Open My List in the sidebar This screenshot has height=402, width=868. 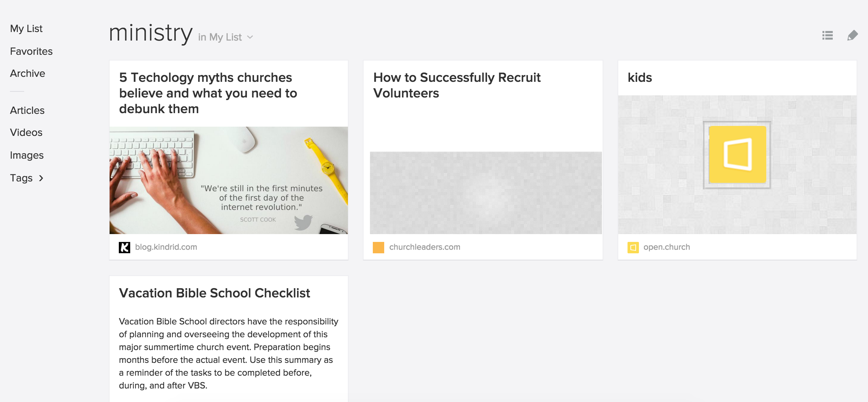click(26, 28)
